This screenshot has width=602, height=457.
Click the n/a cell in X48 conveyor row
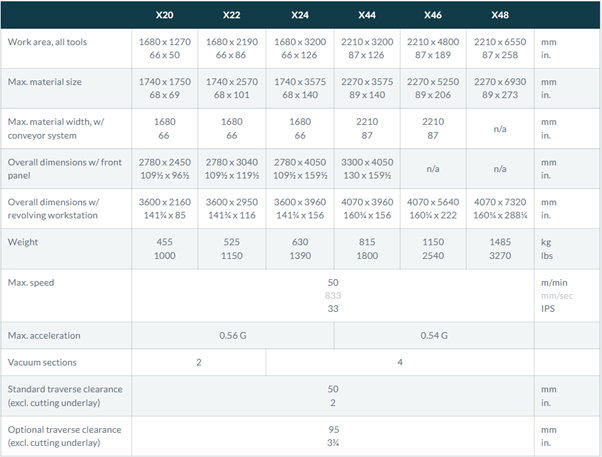pos(500,129)
